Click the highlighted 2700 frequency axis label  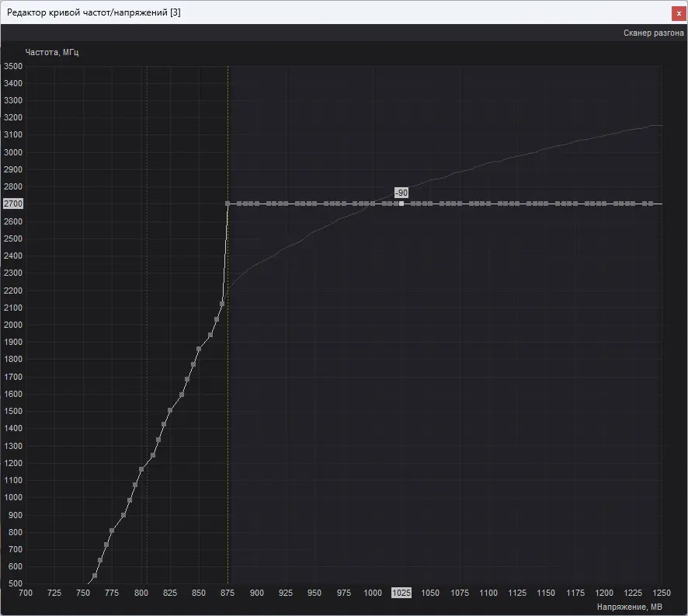[12, 204]
